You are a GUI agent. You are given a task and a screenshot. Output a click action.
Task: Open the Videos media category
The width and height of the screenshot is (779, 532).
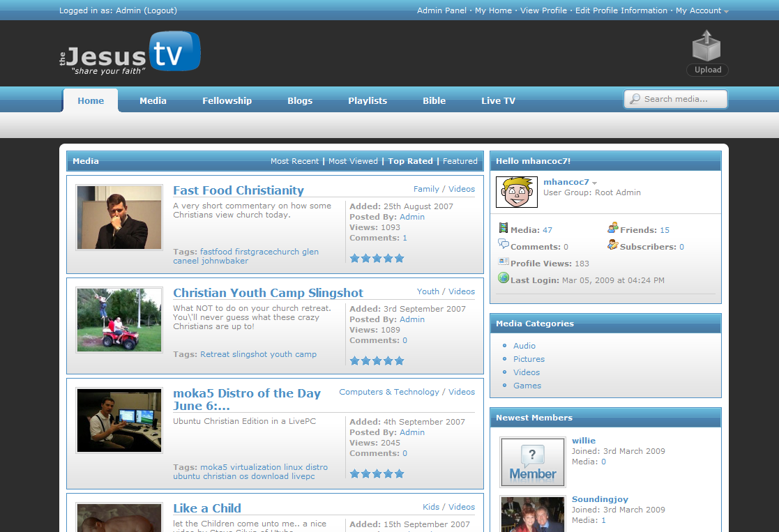pos(526,372)
